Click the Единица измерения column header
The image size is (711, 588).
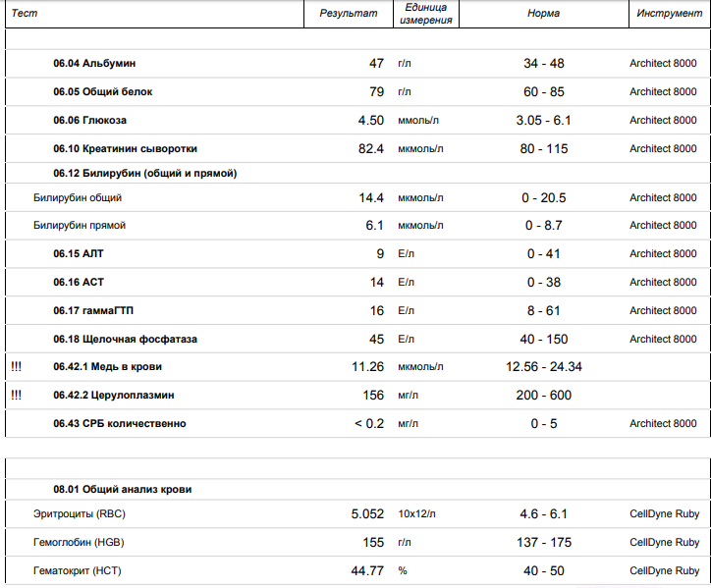426,14
